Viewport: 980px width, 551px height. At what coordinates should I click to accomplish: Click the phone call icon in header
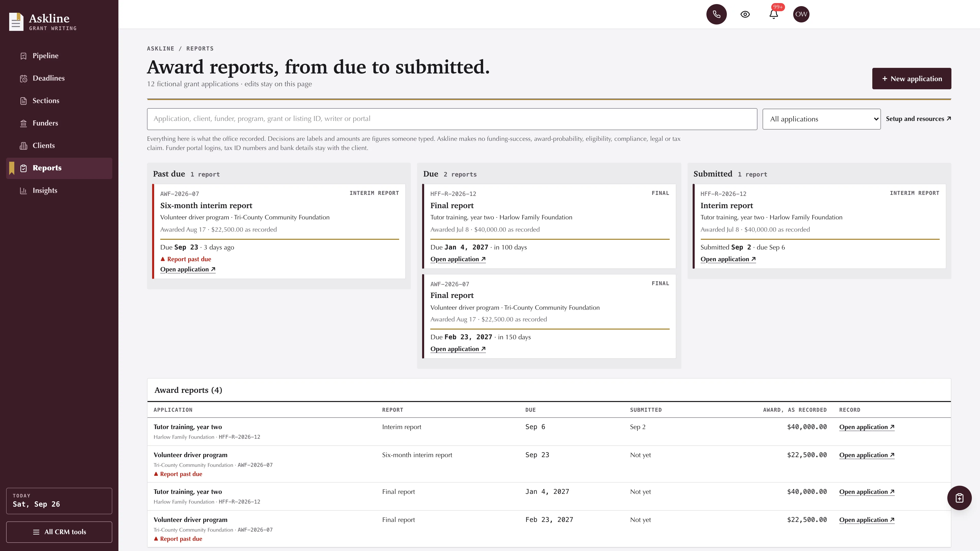[x=716, y=14]
